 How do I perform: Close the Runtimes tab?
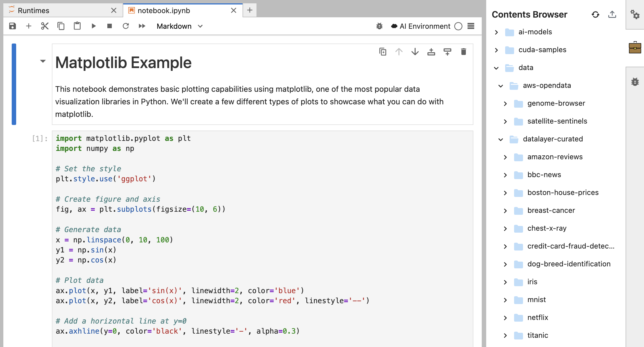(x=113, y=11)
